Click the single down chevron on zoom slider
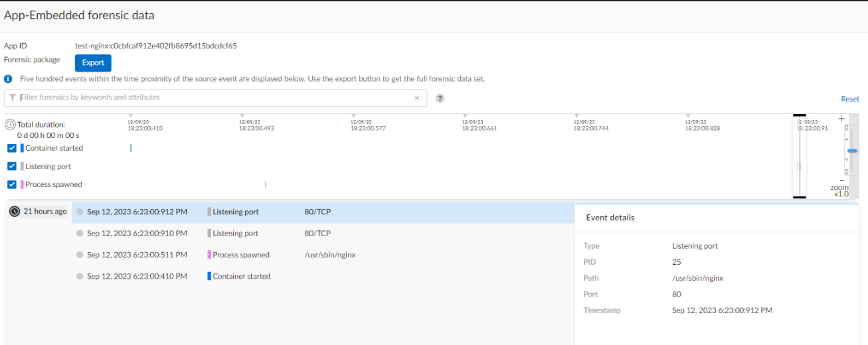This screenshot has width=868, height=345. coord(846,160)
